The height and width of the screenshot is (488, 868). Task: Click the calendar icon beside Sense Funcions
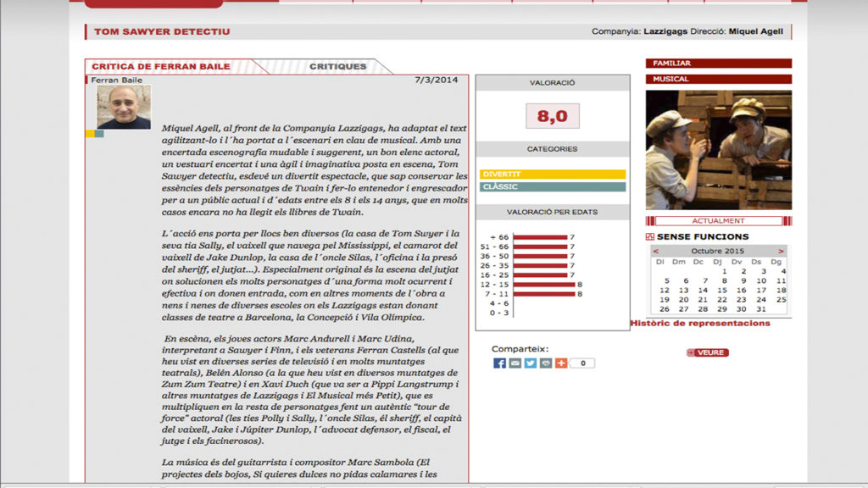(650, 237)
